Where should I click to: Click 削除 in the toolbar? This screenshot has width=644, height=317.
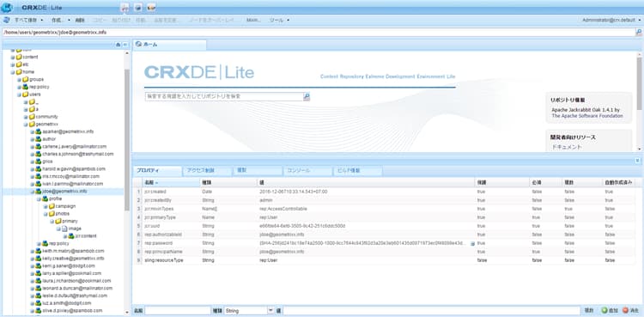[x=80, y=20]
